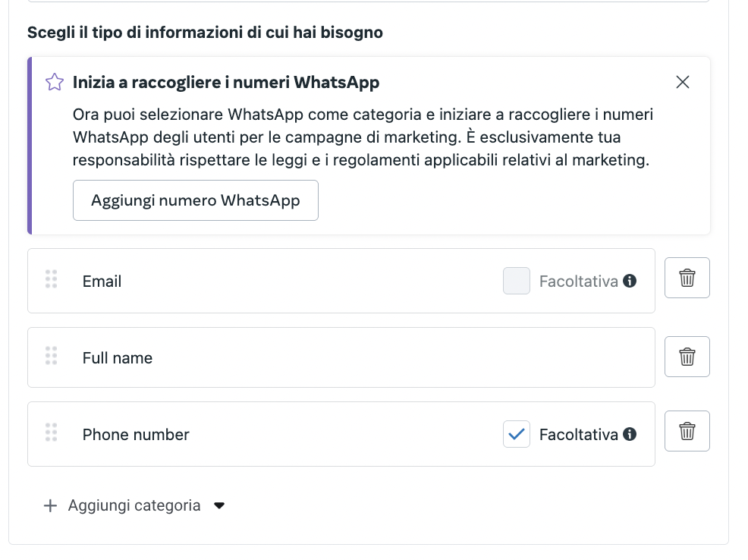Grab the Email row drag handle

coord(52,279)
